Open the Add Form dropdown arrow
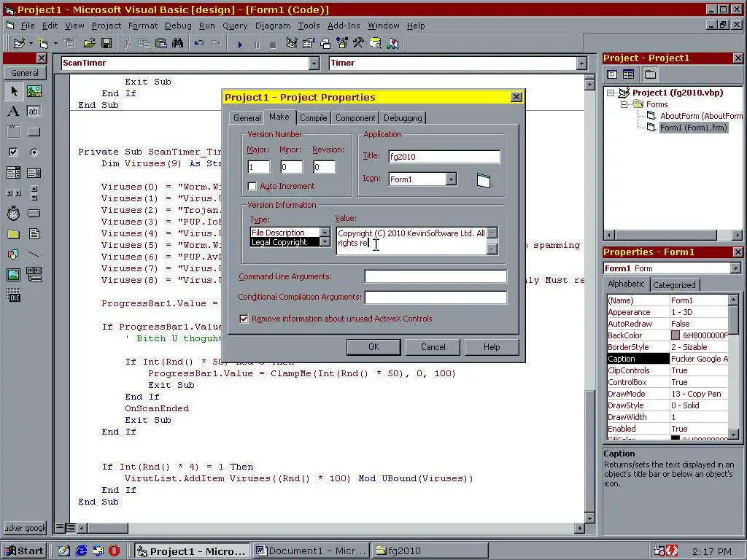The image size is (747, 560). [55, 44]
